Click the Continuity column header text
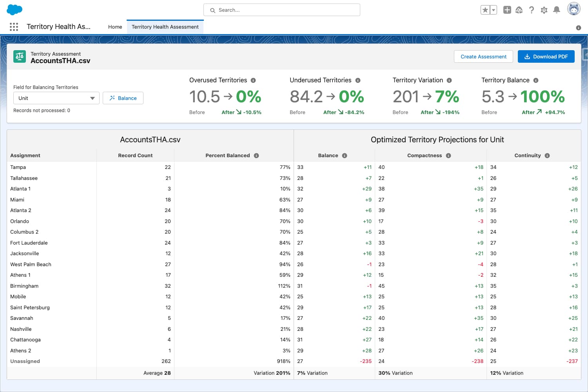 (528, 156)
